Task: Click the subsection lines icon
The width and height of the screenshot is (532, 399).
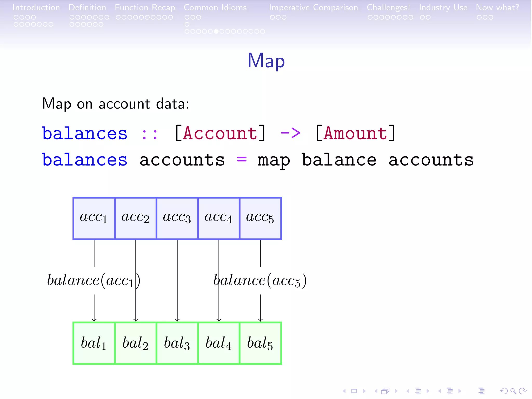Action: pyautogui.click(x=418, y=391)
